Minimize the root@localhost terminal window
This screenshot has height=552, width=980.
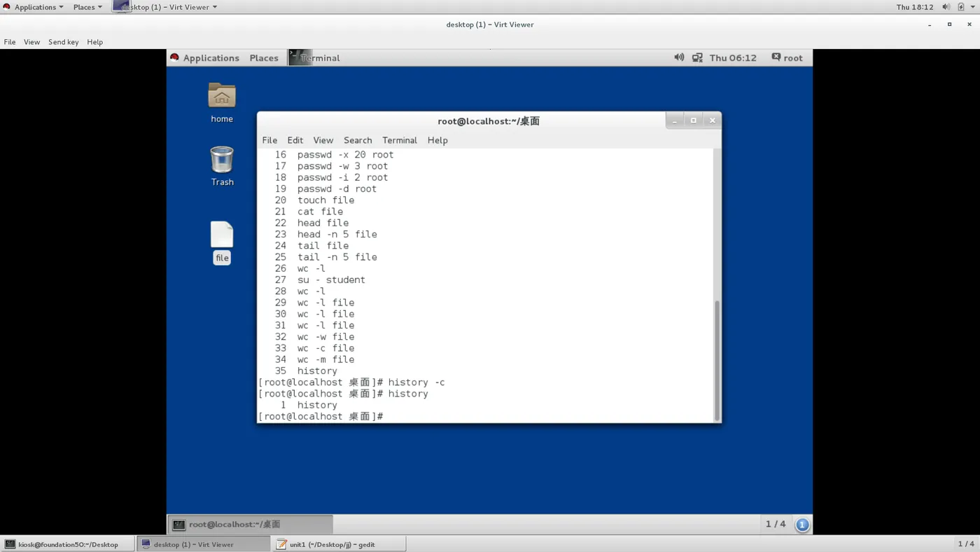click(x=675, y=120)
